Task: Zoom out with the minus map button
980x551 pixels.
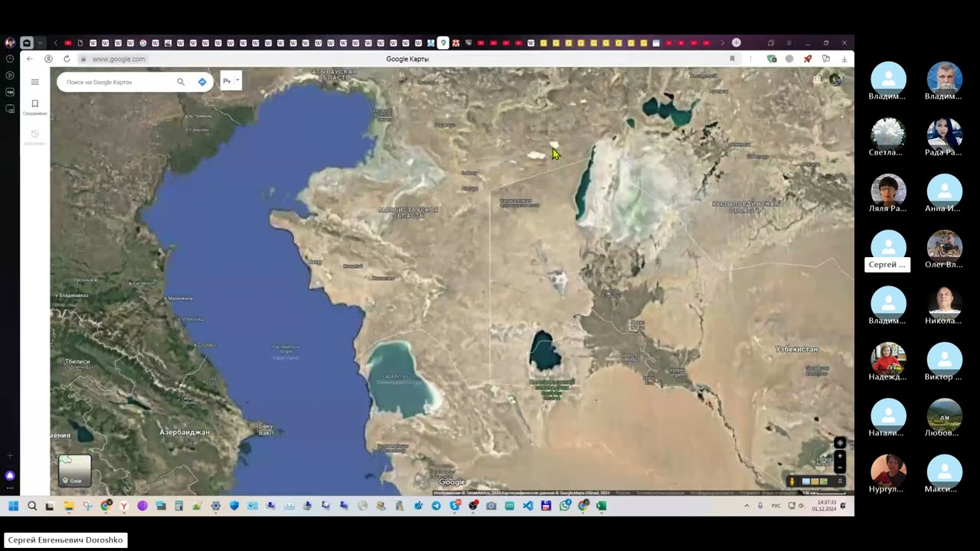Action: 840,467
